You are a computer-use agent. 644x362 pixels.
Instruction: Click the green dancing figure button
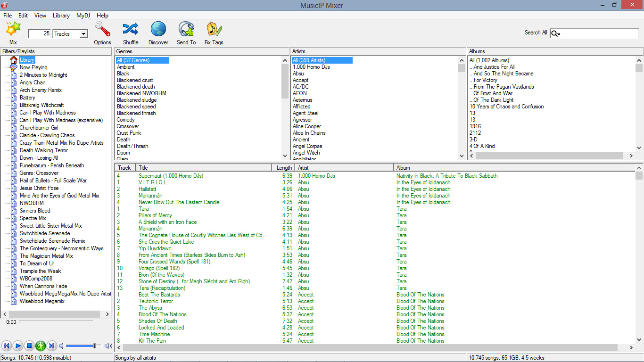point(41,346)
